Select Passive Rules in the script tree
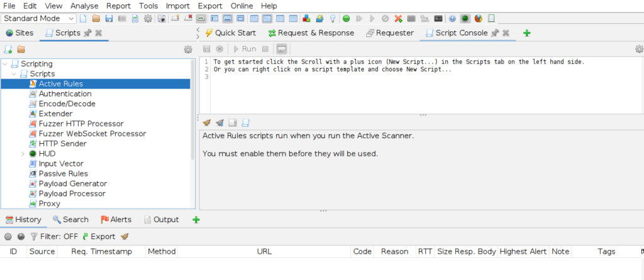The image size is (644, 280). (63, 174)
